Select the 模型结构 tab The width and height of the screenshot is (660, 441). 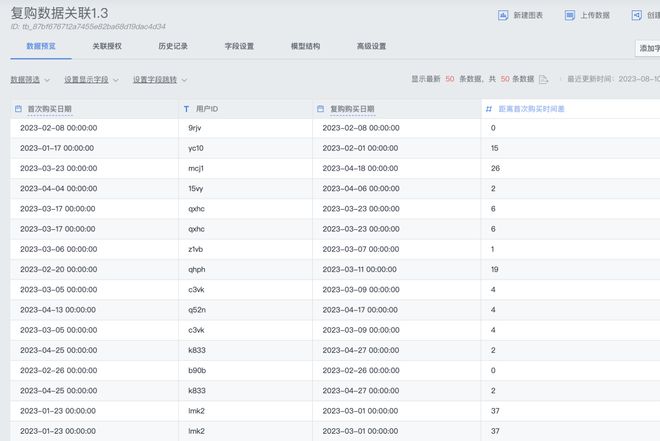coord(305,46)
